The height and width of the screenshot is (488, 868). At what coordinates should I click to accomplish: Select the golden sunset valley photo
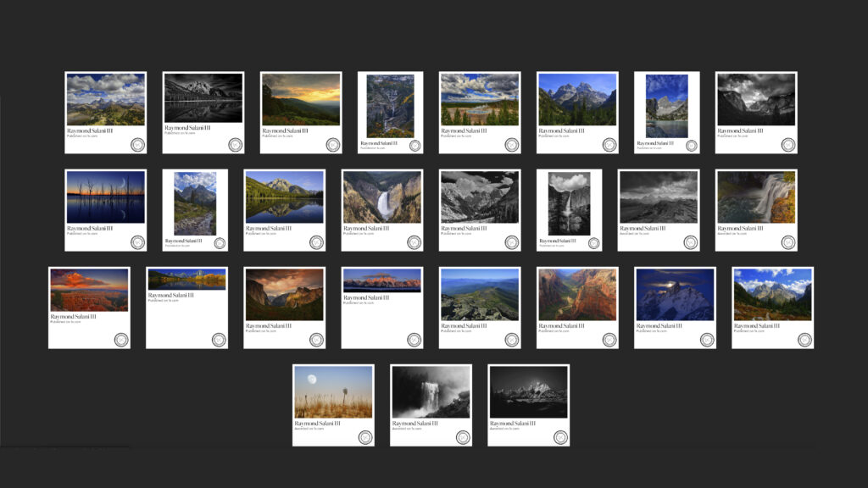[301, 99]
